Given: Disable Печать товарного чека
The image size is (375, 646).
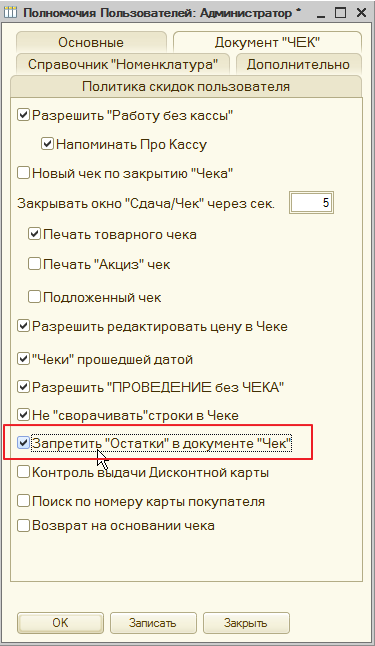Looking at the screenshot, I should [x=34, y=234].
